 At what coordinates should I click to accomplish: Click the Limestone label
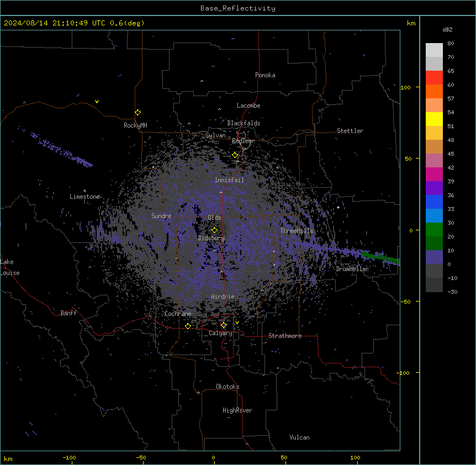[84, 197]
